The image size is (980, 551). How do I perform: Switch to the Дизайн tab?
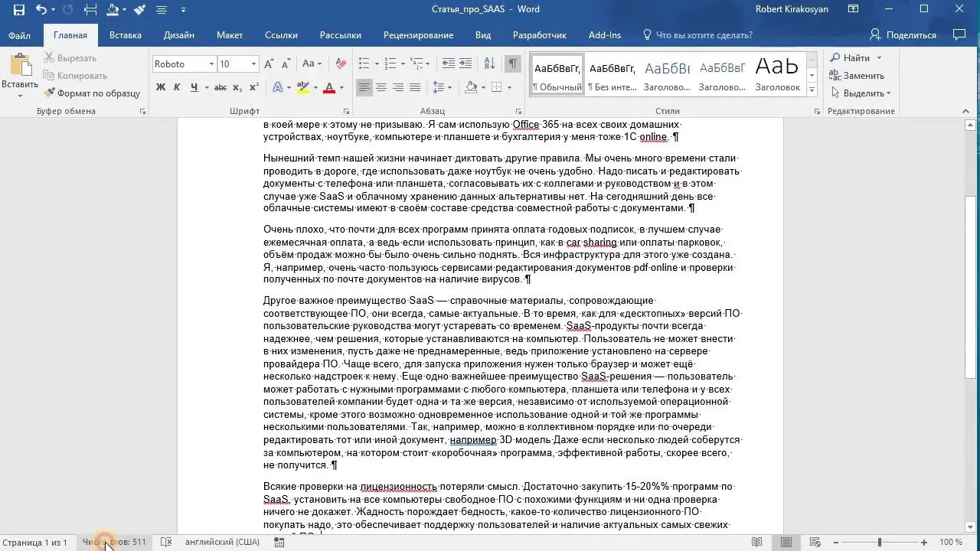178,35
